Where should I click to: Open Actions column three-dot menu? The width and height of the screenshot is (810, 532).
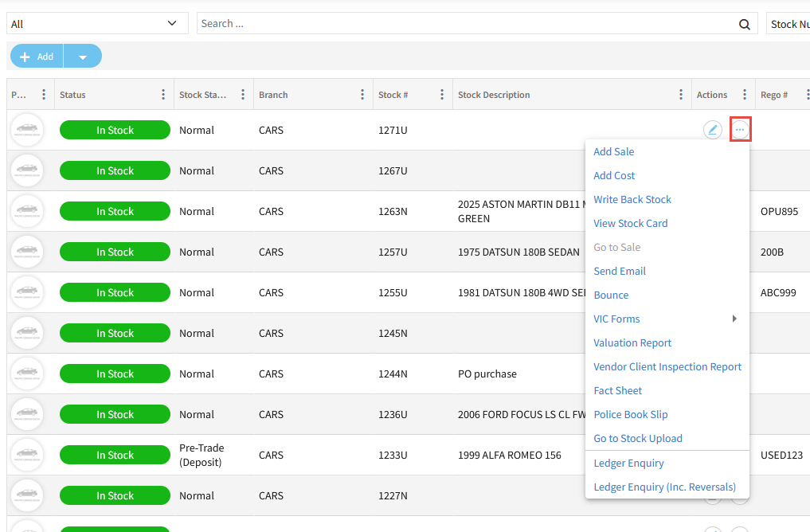coord(745,95)
